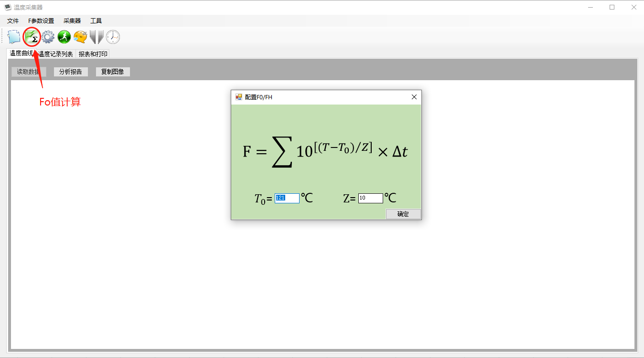This screenshot has width=644, height=358.
Task: Click the Z value input field
Action: coord(370,198)
